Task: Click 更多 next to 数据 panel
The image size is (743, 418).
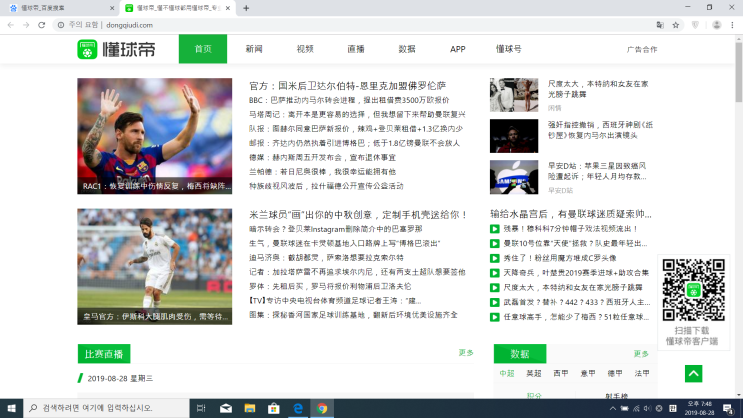Action: point(641,354)
